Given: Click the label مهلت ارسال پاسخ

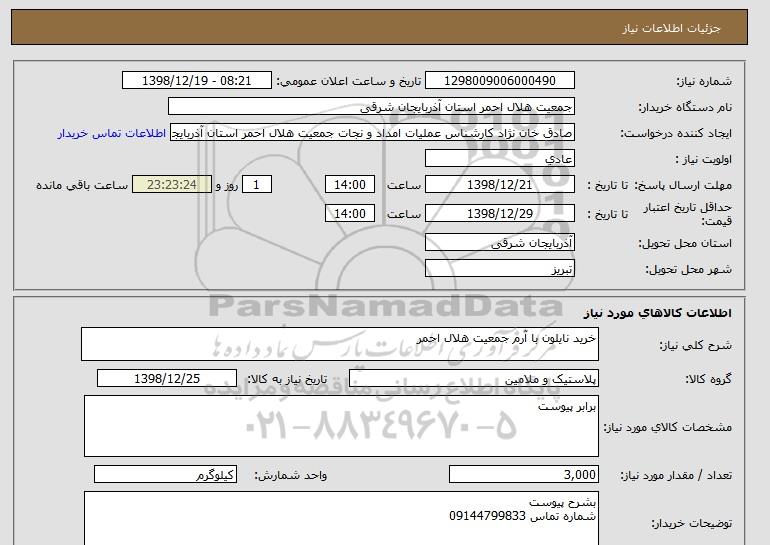Looking at the screenshot, I should click(x=683, y=185).
